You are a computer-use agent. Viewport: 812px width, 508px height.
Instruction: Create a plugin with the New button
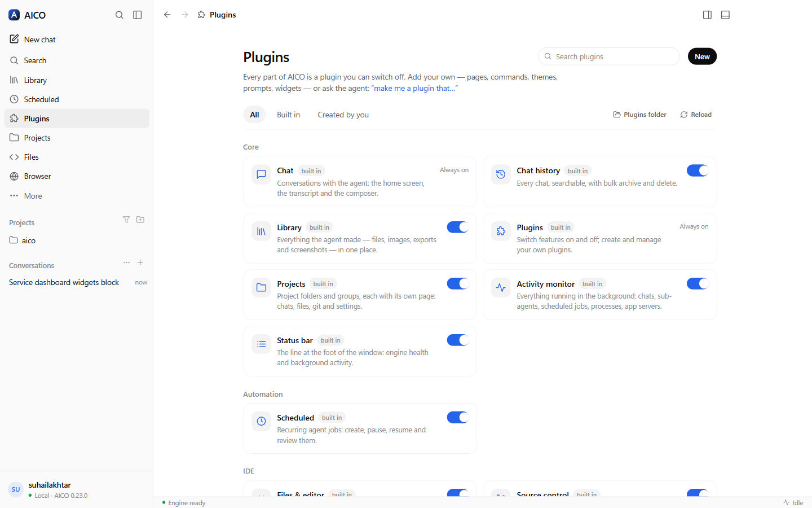[x=702, y=56]
